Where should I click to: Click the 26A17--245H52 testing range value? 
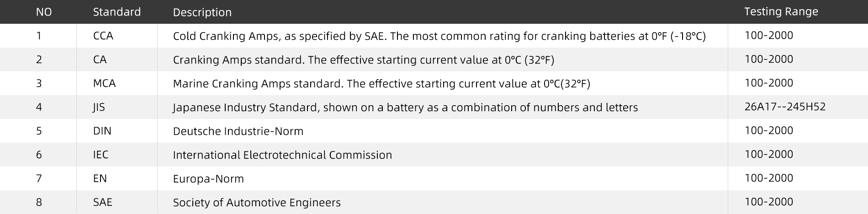pos(785,107)
